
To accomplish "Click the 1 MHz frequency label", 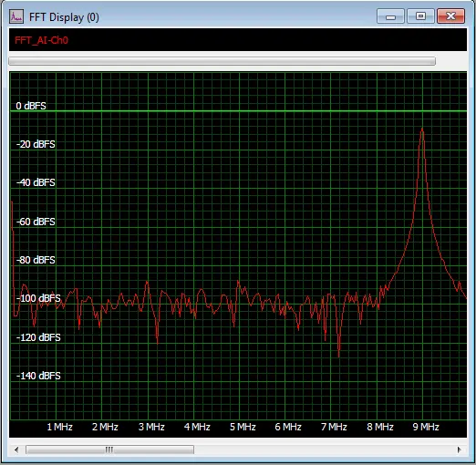I will point(60,427).
